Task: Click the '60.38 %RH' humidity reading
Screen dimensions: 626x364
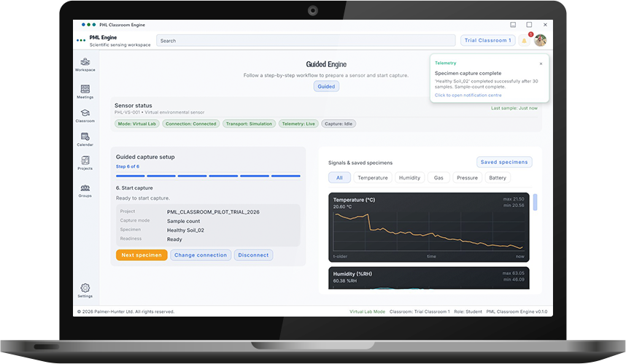Action: pyautogui.click(x=345, y=281)
